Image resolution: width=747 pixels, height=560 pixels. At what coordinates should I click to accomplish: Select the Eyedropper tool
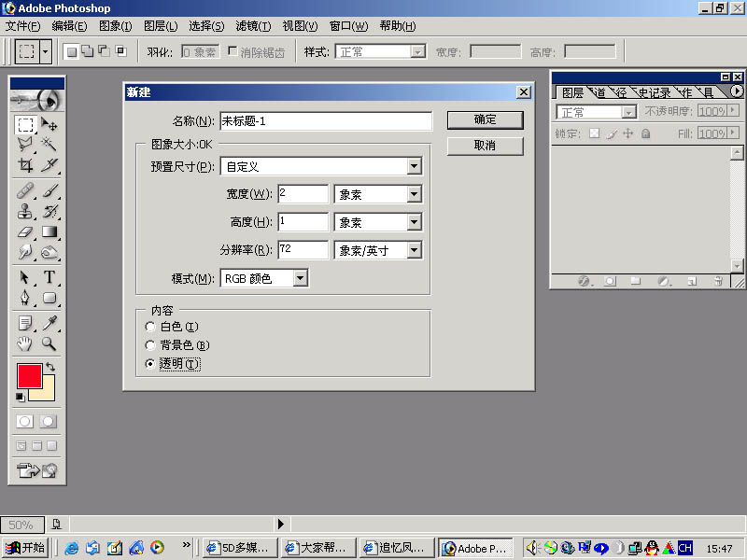[49, 323]
